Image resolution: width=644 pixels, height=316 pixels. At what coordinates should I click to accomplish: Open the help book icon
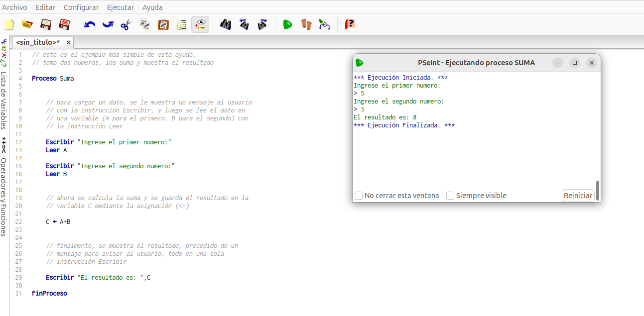coord(350,24)
